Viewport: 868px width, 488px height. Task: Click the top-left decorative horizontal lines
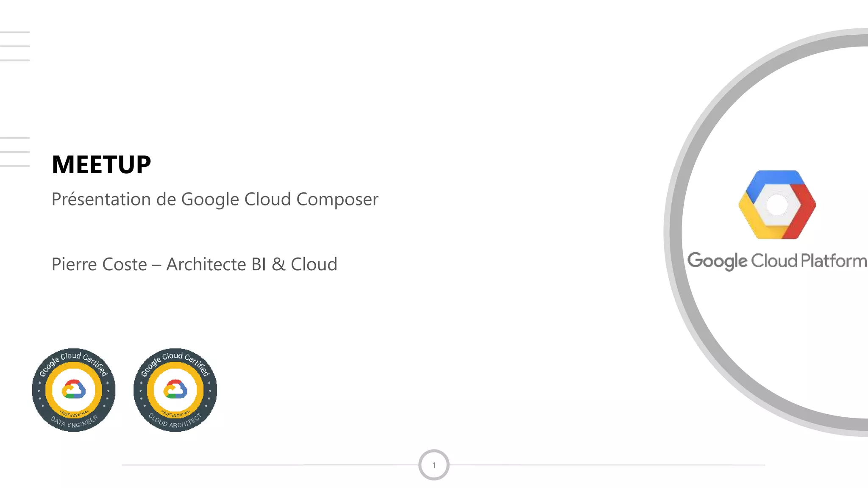tap(15, 46)
